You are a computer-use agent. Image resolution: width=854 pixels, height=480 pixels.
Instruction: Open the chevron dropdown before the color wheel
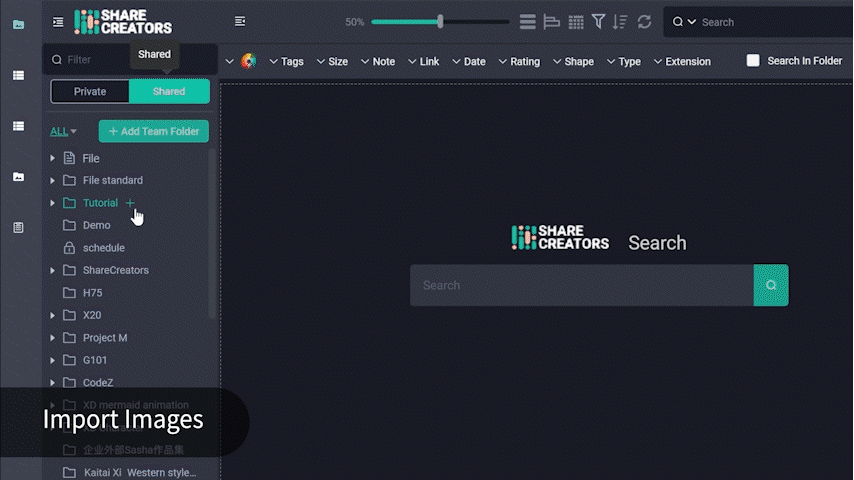(x=229, y=62)
